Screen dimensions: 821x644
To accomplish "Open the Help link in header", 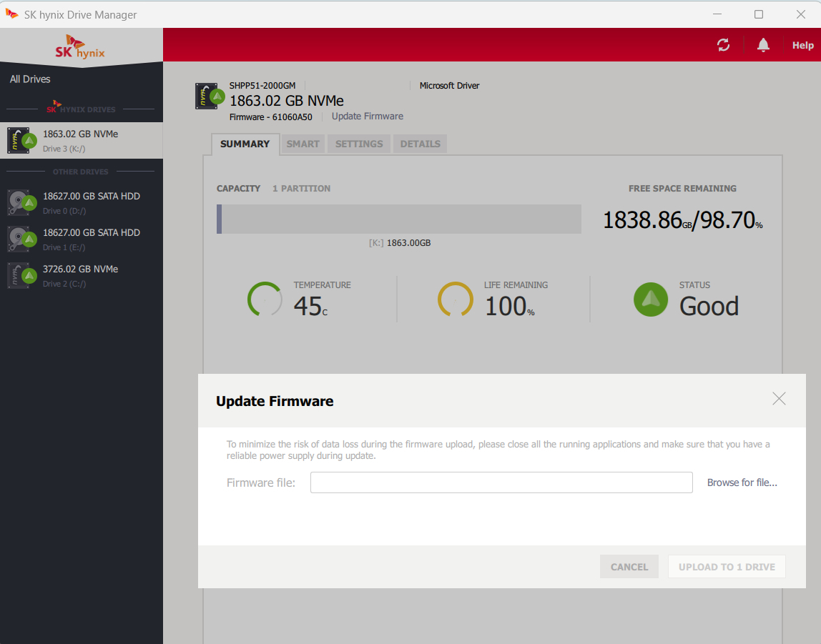I will [802, 46].
